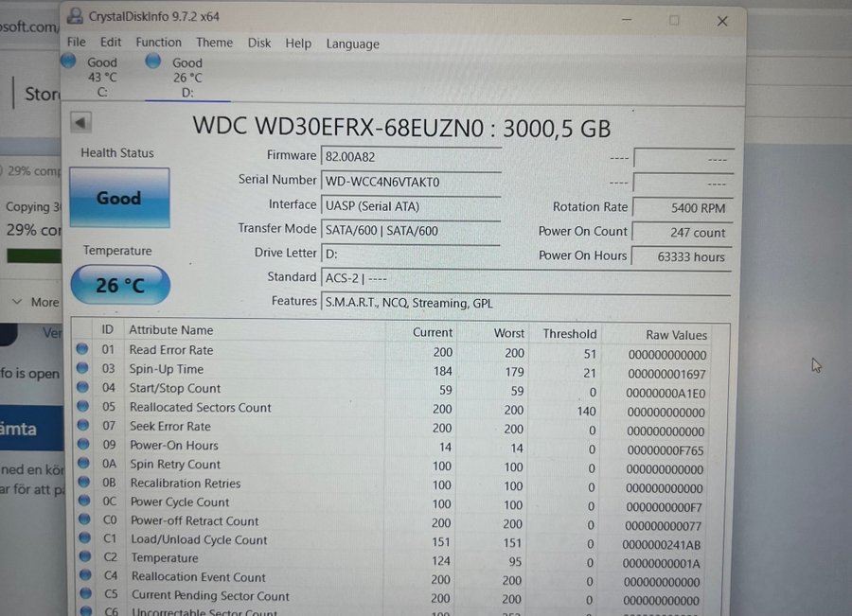Expand the More details chevron in copy dialog
The height and width of the screenshot is (616, 852).
tap(18, 302)
